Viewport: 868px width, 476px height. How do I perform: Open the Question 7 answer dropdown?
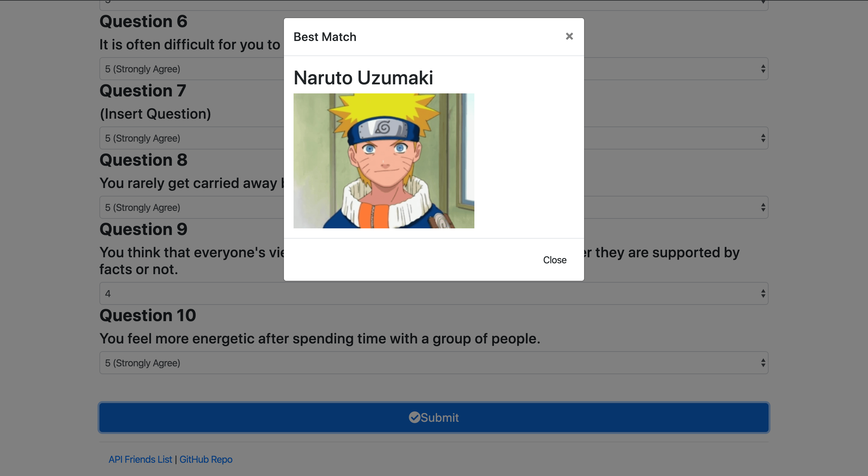point(434,138)
